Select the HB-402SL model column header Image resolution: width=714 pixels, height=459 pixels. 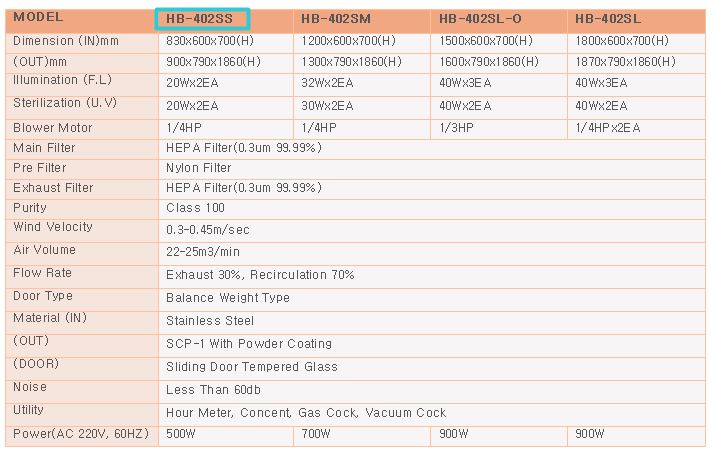pos(612,19)
